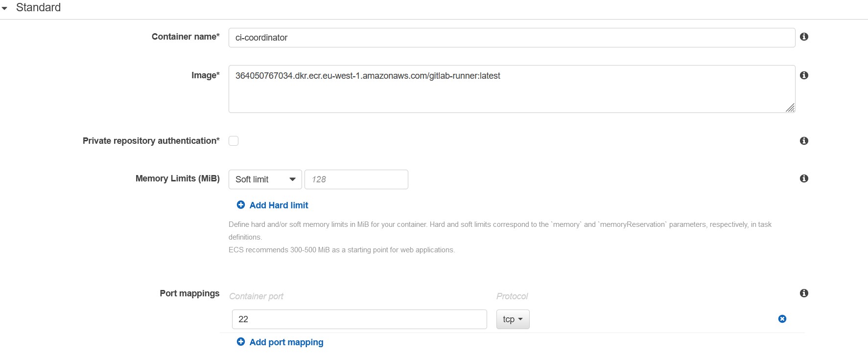The height and width of the screenshot is (355, 868).
Task: Collapse the Standard section triangle
Action: [x=5, y=8]
